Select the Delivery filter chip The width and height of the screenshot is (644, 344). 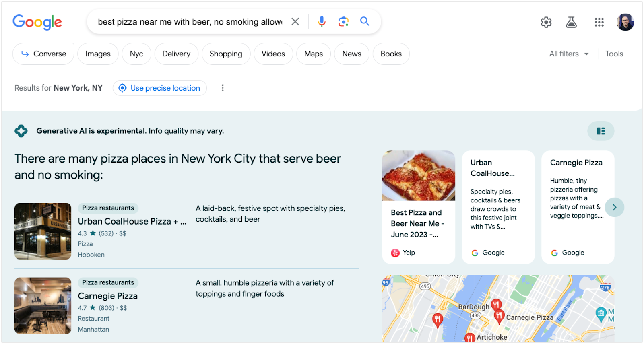coord(176,54)
